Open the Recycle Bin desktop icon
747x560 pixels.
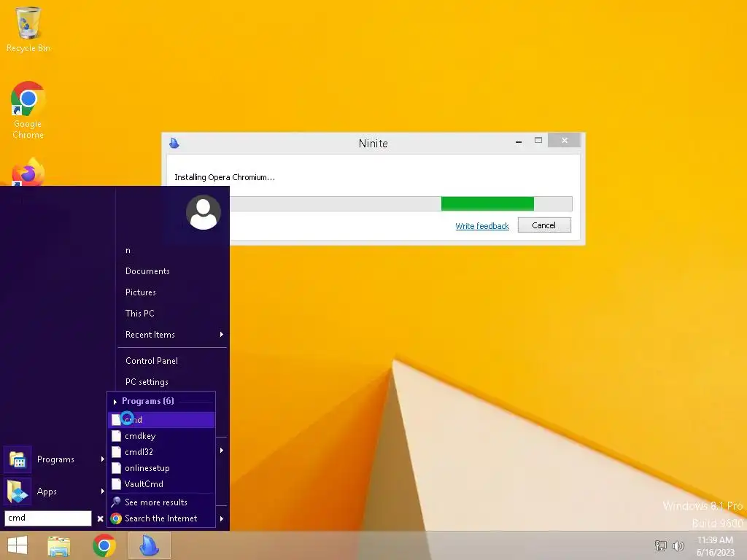(28, 29)
